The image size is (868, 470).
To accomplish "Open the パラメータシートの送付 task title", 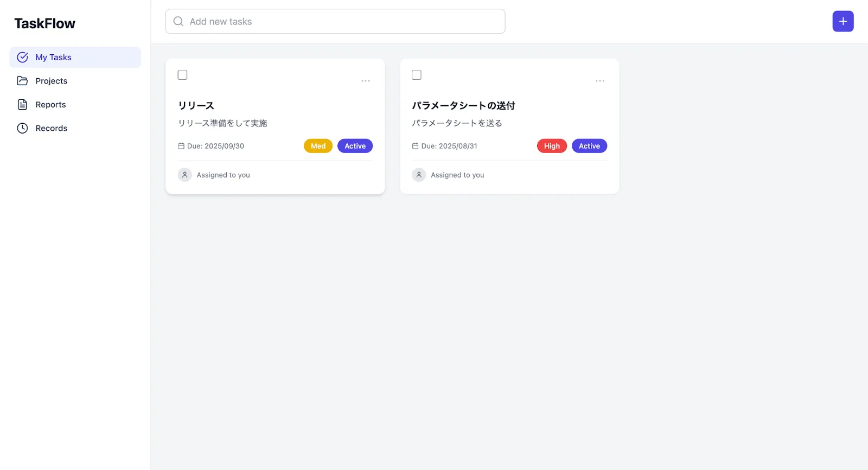I will pyautogui.click(x=463, y=105).
